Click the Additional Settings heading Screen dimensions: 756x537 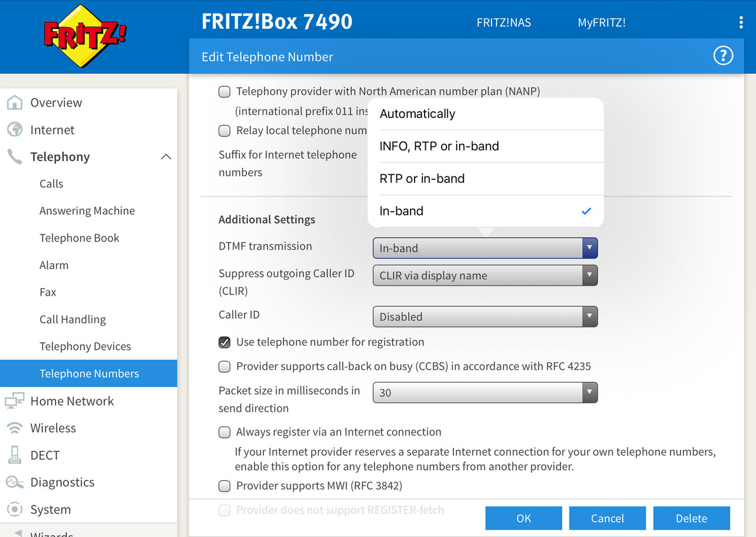pos(267,220)
